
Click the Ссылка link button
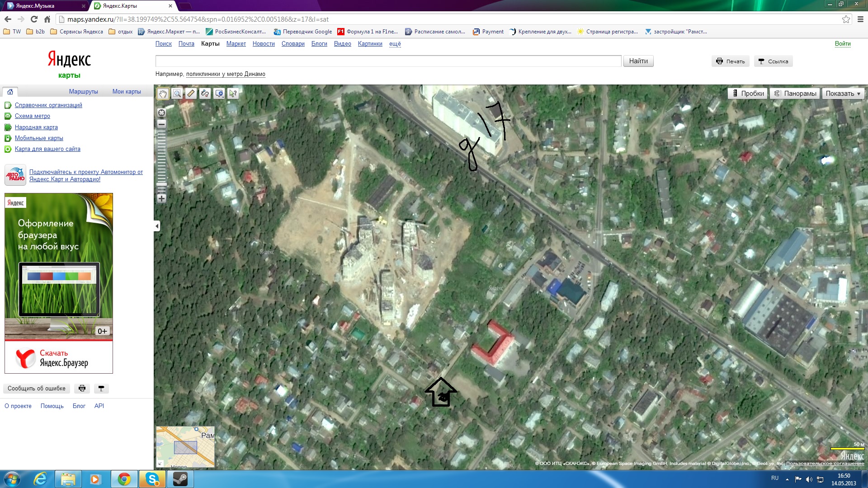(x=773, y=61)
